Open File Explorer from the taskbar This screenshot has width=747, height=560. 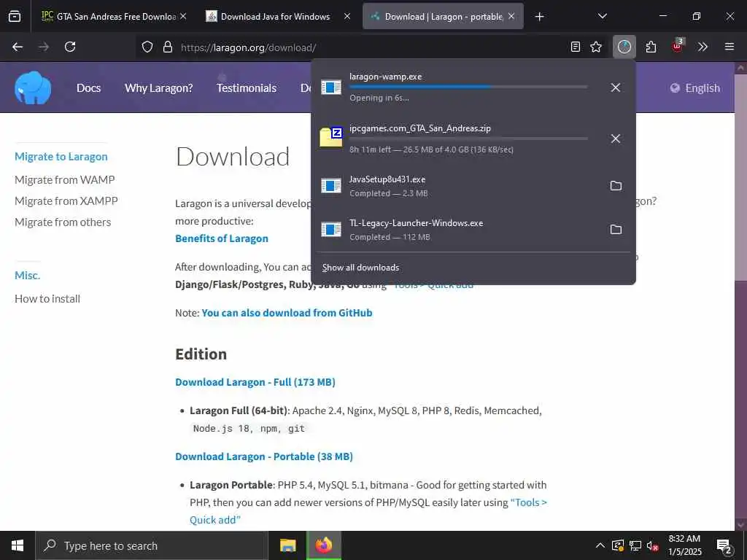point(287,545)
